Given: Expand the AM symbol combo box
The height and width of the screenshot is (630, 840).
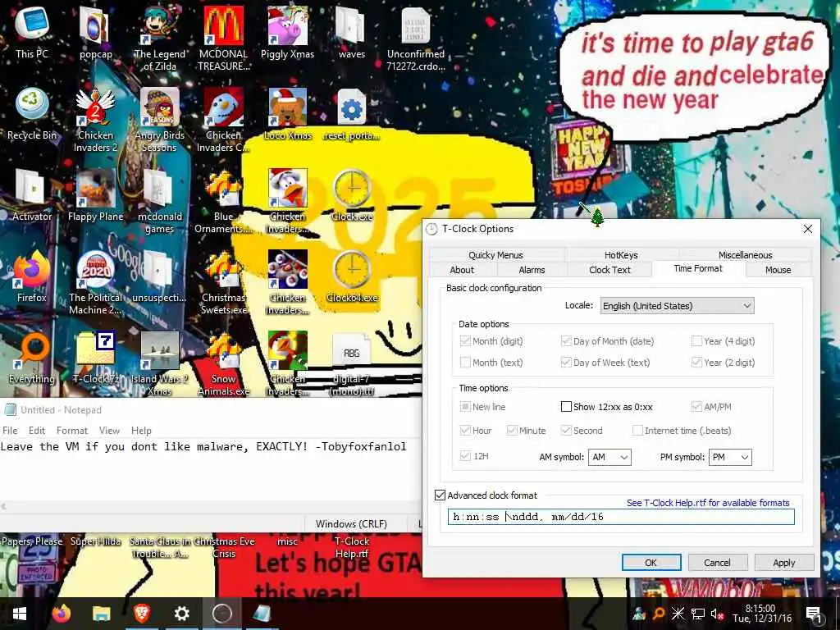Looking at the screenshot, I should pyautogui.click(x=609, y=457).
